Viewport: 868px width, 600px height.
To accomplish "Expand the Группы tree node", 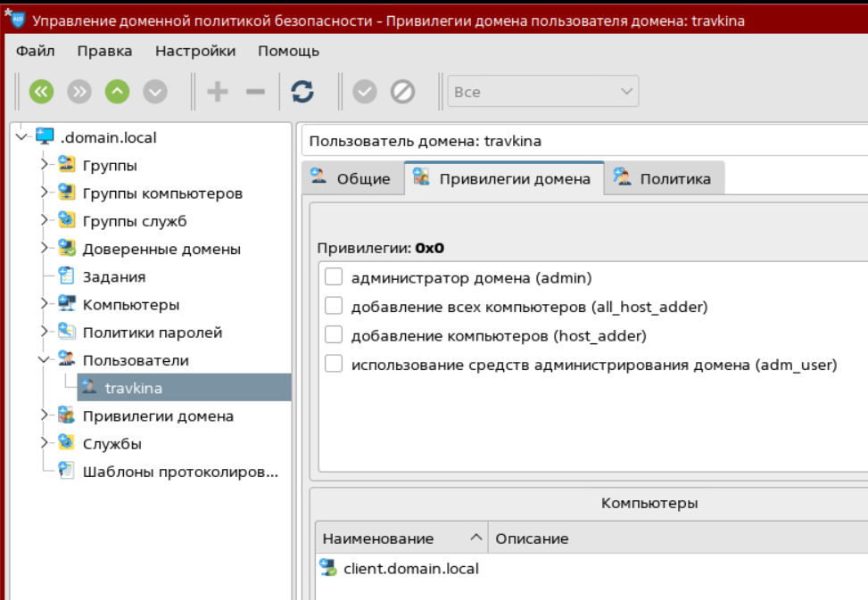I will pos(45,164).
